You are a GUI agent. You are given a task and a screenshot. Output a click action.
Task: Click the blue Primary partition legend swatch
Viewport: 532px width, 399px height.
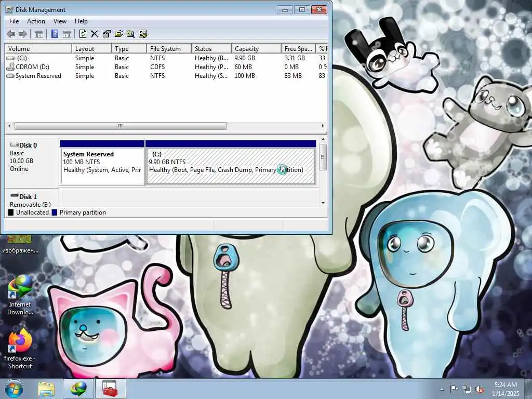click(x=54, y=212)
